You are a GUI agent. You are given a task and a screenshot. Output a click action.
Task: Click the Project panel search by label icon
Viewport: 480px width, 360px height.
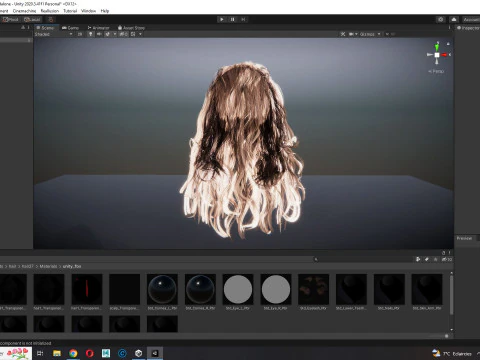(x=427, y=259)
